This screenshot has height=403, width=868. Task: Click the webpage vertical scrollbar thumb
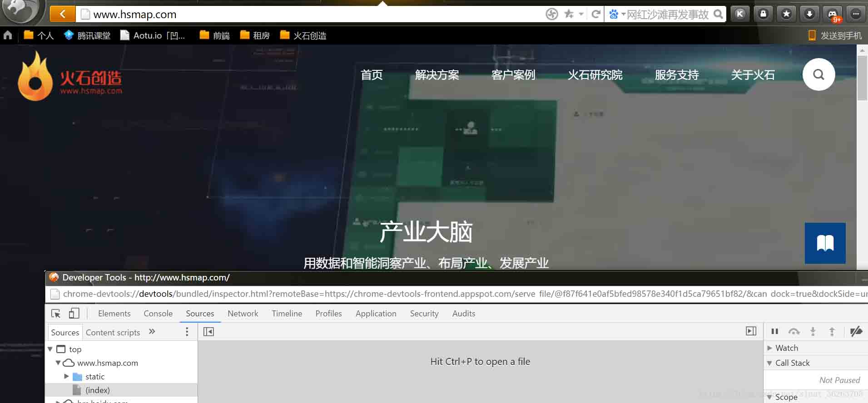tap(862, 78)
